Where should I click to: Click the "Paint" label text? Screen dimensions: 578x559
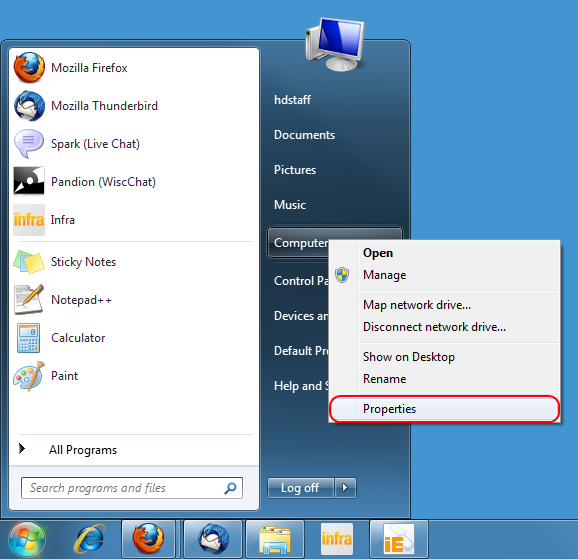click(65, 376)
